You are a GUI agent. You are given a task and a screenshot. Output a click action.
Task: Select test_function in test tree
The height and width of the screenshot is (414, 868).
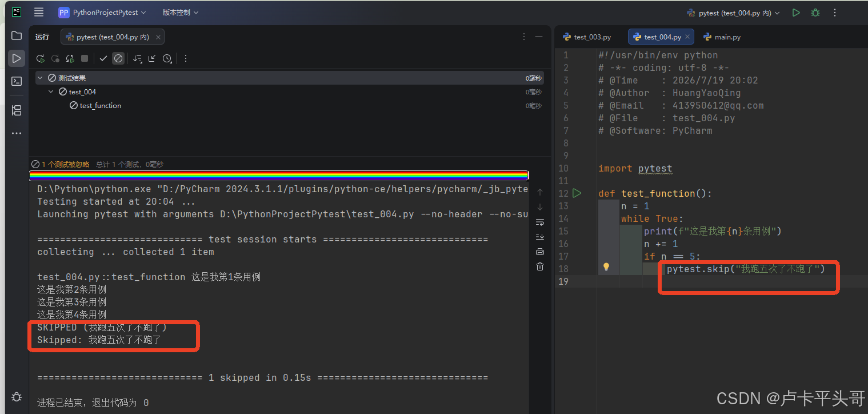[x=101, y=105]
